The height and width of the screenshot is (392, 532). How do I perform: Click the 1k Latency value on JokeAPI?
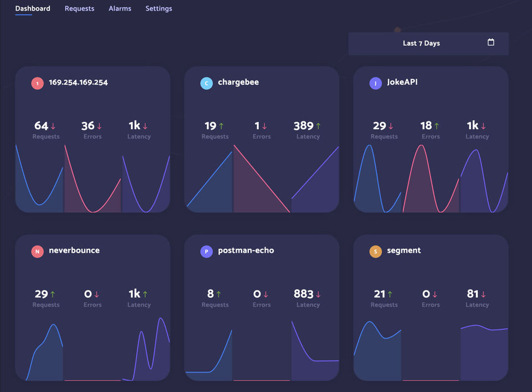[x=473, y=125]
